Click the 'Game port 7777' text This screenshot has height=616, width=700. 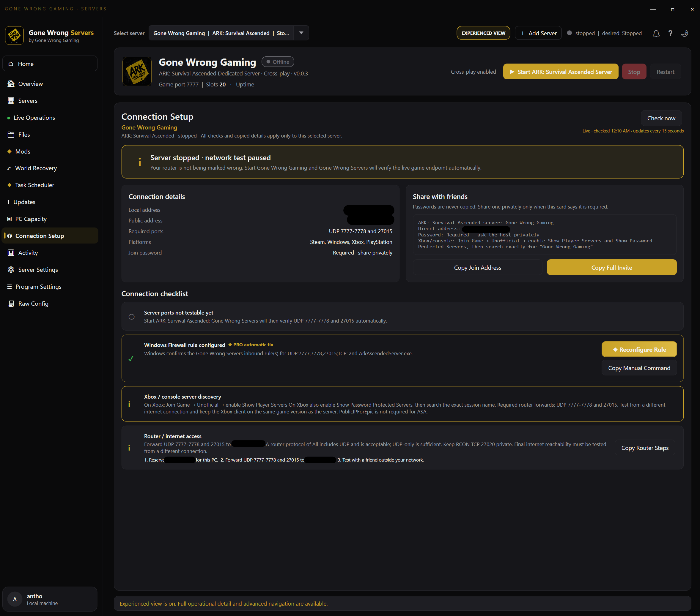pyautogui.click(x=178, y=85)
